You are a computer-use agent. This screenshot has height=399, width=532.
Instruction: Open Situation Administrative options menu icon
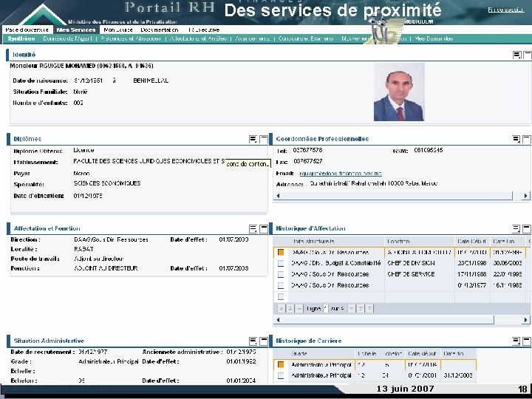point(253,341)
